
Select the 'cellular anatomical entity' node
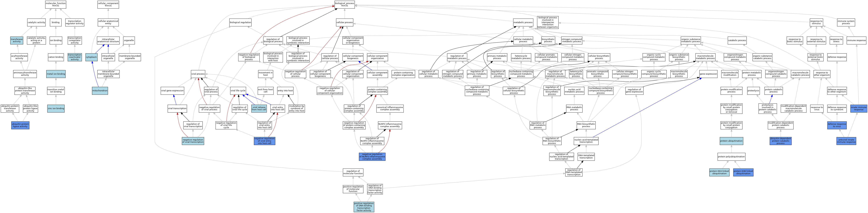[108, 22]
